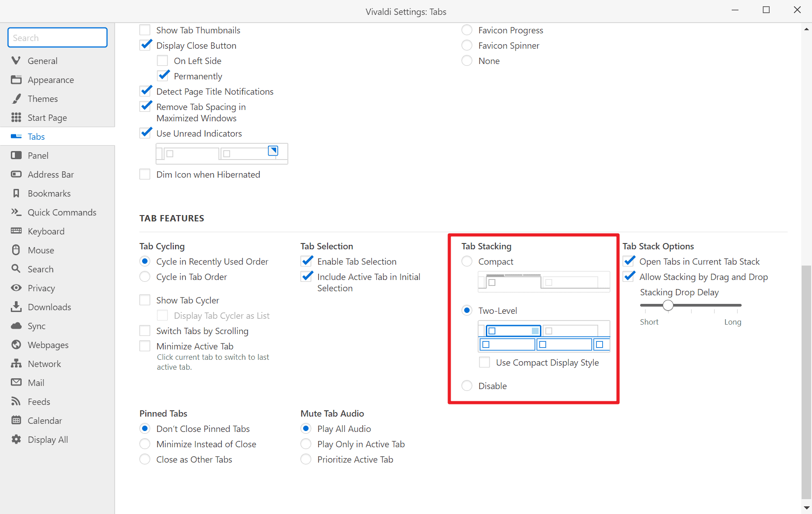Viewport: 812px width, 514px height.
Task: Open the Themes settings section
Action: point(57,99)
